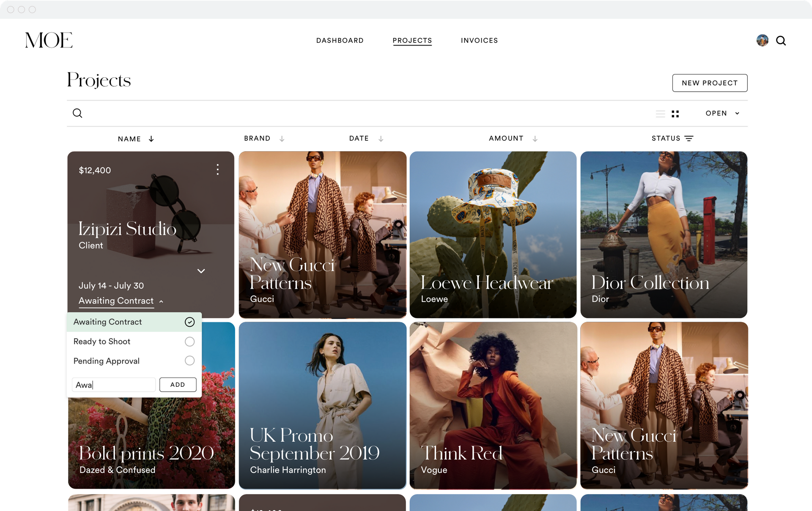Click the header search magnifier icon

(x=781, y=41)
